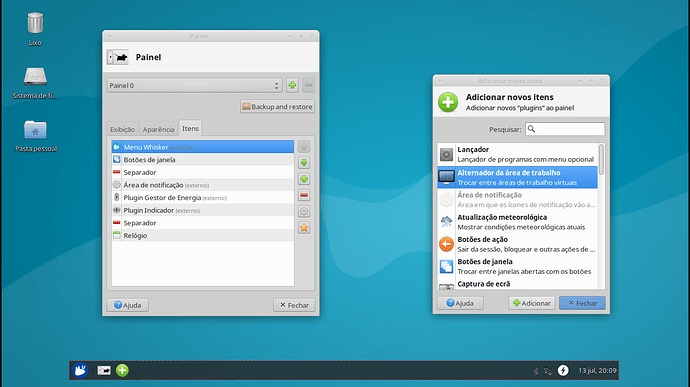The image size is (690, 387).
Task: Open Whisker menu on bottom panel
Action: pos(81,370)
